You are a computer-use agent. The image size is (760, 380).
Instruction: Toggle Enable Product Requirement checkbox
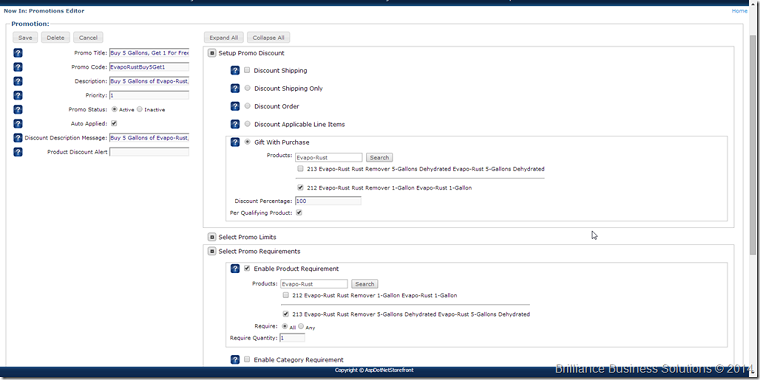pos(247,269)
